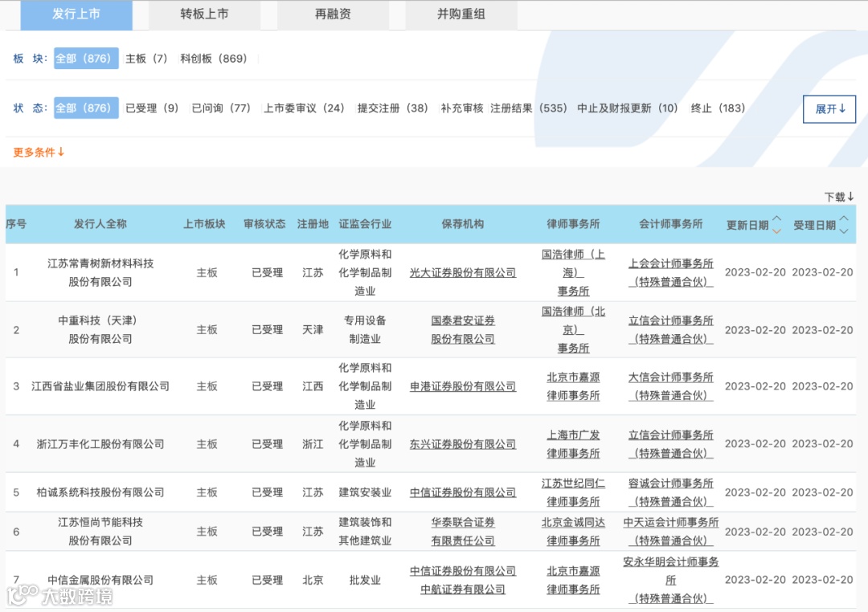Open 光大证券股份有限公司 sponsor link
This screenshot has width=868, height=612.
[x=463, y=272]
